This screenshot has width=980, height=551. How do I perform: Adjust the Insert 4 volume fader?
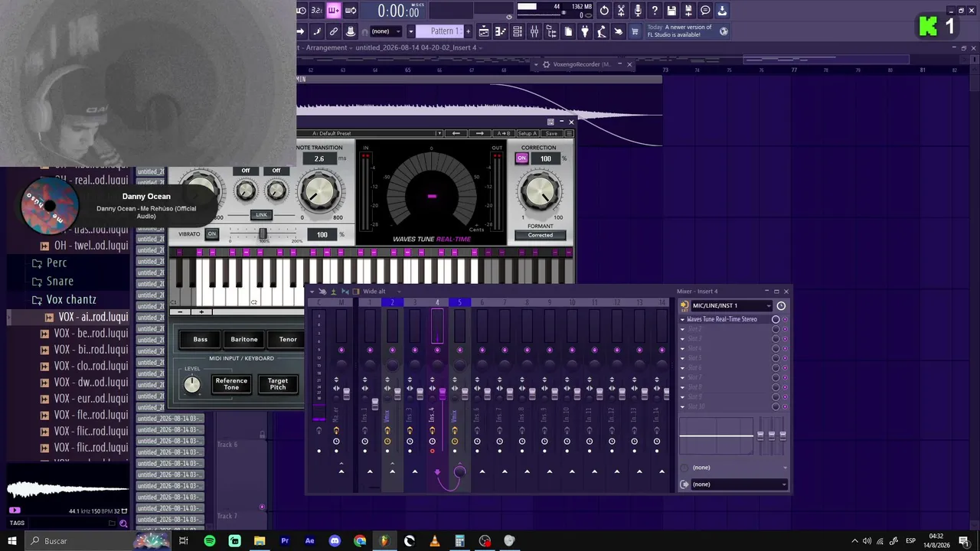coord(442,393)
